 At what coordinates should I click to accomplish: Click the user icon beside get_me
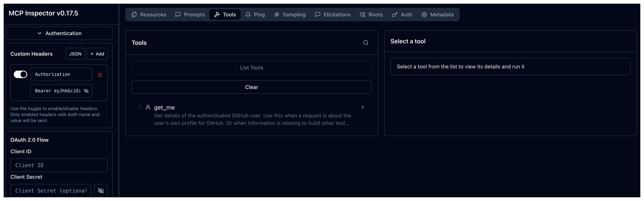[148, 107]
